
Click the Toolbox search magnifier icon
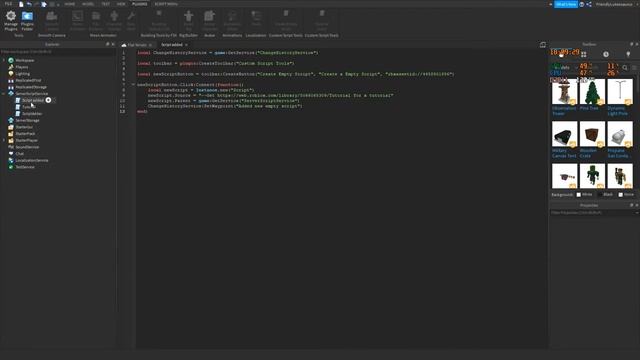pos(625,68)
